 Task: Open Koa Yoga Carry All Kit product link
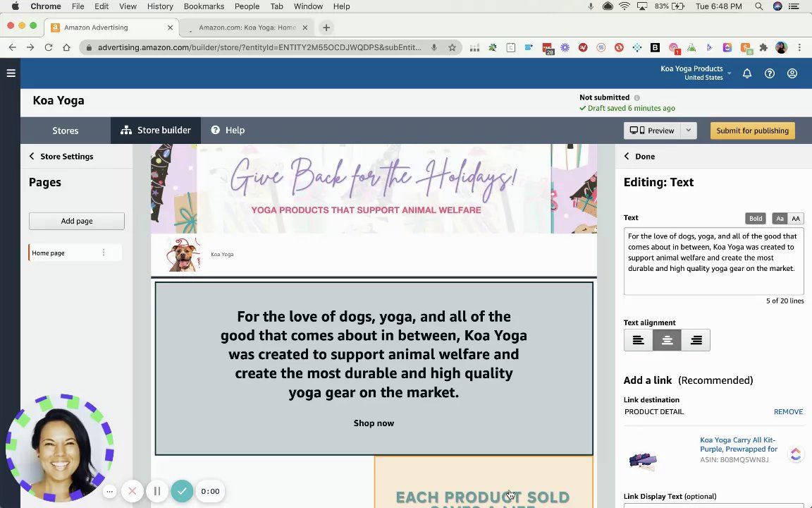click(739, 445)
